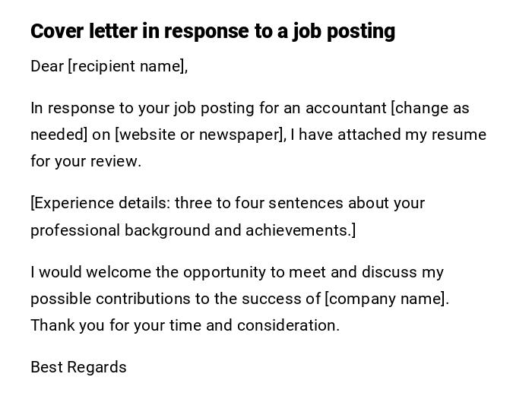Select the [change as needed] placeholder

(x=430, y=108)
